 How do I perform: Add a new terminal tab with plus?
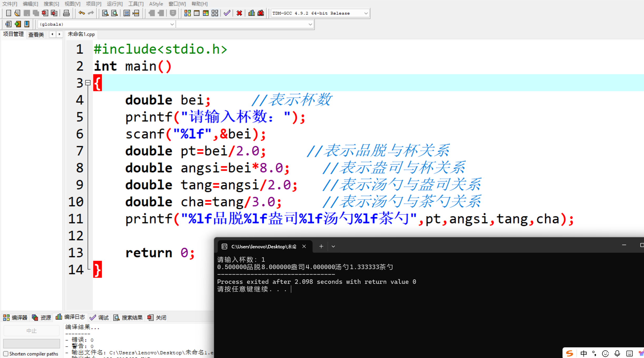coord(321,246)
